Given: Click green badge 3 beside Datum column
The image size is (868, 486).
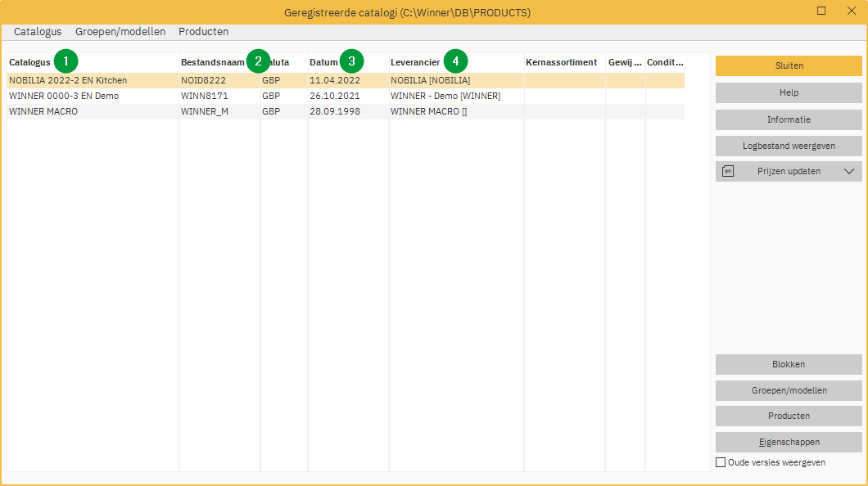Looking at the screenshot, I should [x=351, y=61].
